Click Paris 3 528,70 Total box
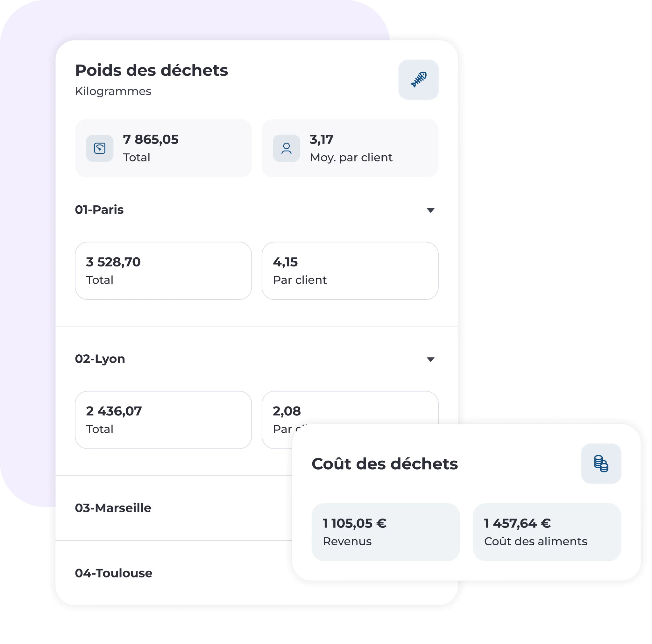 pos(163,271)
